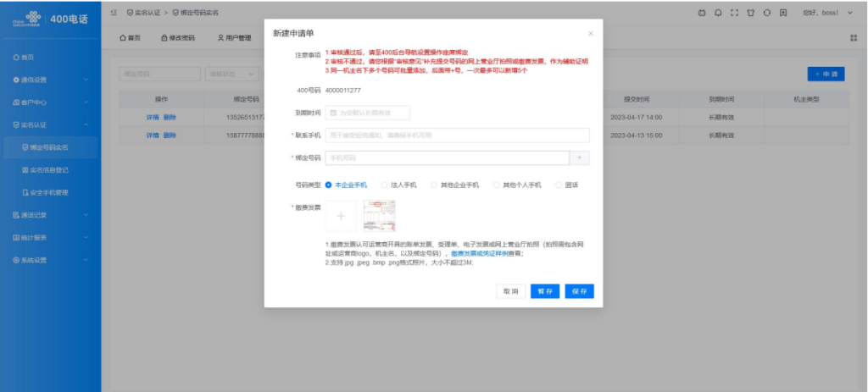
Task: Click the 到期时间 date input
Action: tap(368, 113)
